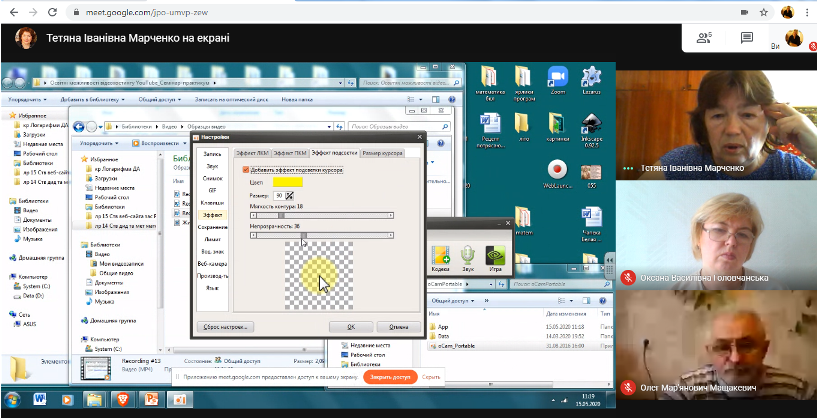Select 'Веб-камера' in the settings sidebar
The width and height of the screenshot is (817, 418).
click(212, 263)
